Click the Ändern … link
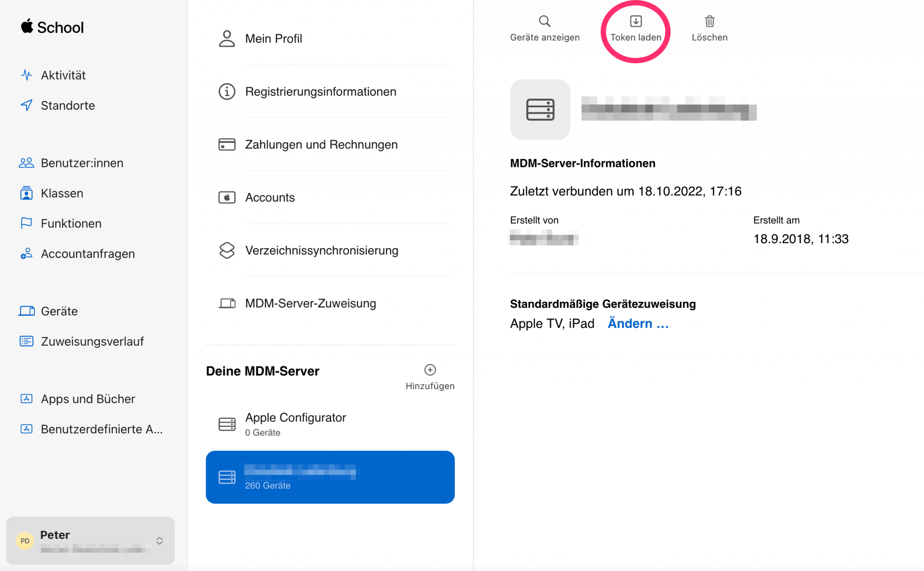 coord(638,323)
